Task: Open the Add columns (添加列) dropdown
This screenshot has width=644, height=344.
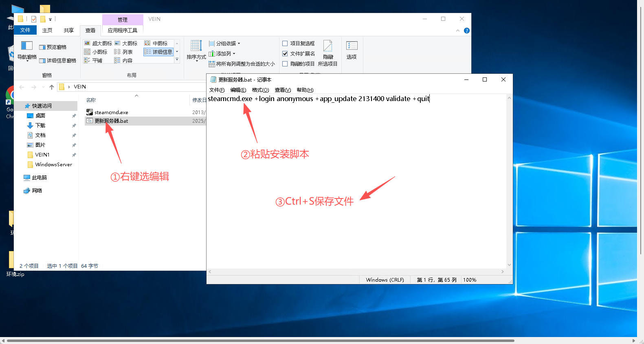Action: pyautogui.click(x=222, y=53)
